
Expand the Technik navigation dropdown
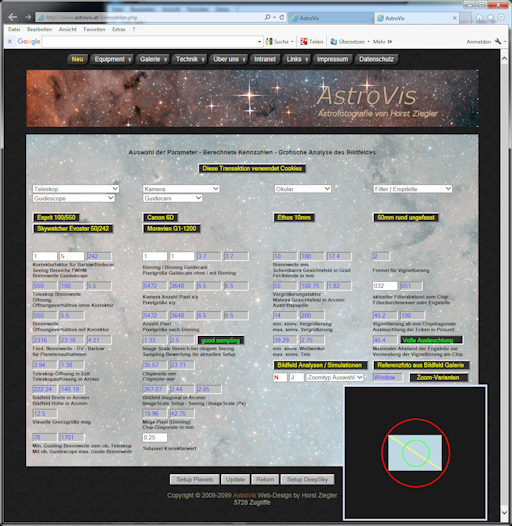[x=190, y=59]
